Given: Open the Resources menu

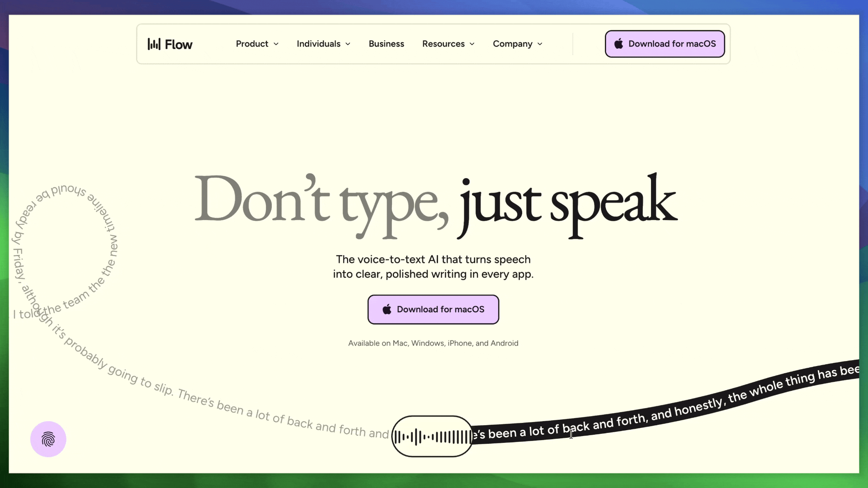Looking at the screenshot, I should point(448,44).
